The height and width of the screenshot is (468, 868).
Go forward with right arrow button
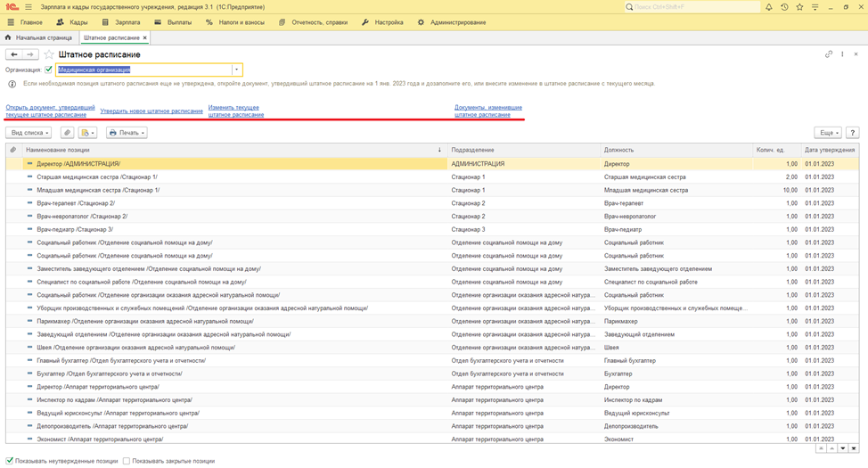[x=30, y=54]
